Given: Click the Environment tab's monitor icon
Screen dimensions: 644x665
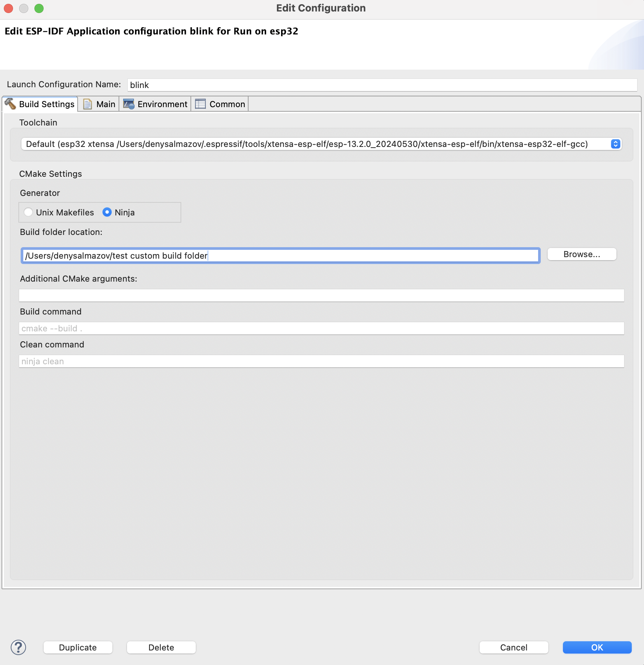Looking at the screenshot, I should tap(128, 104).
